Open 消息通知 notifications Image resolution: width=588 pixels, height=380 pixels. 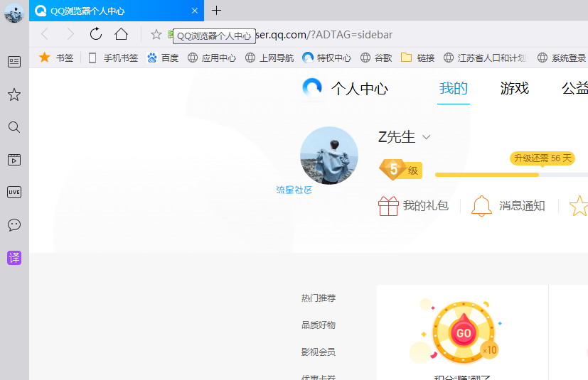click(x=508, y=206)
